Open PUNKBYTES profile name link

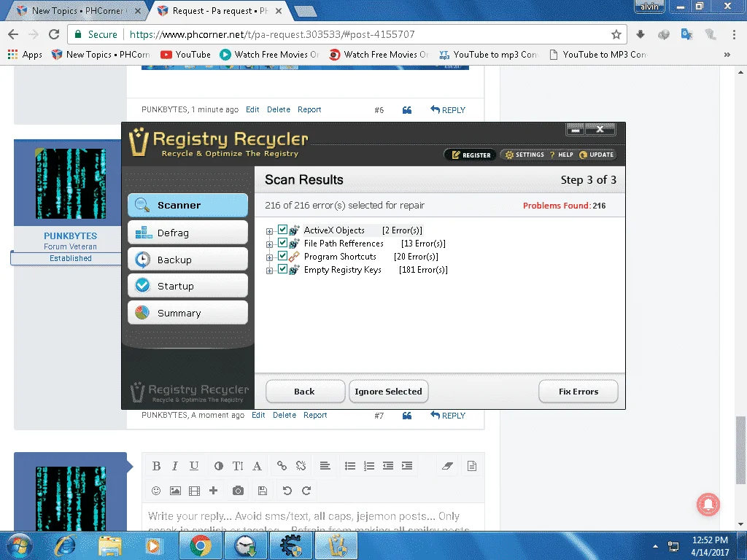pos(71,236)
